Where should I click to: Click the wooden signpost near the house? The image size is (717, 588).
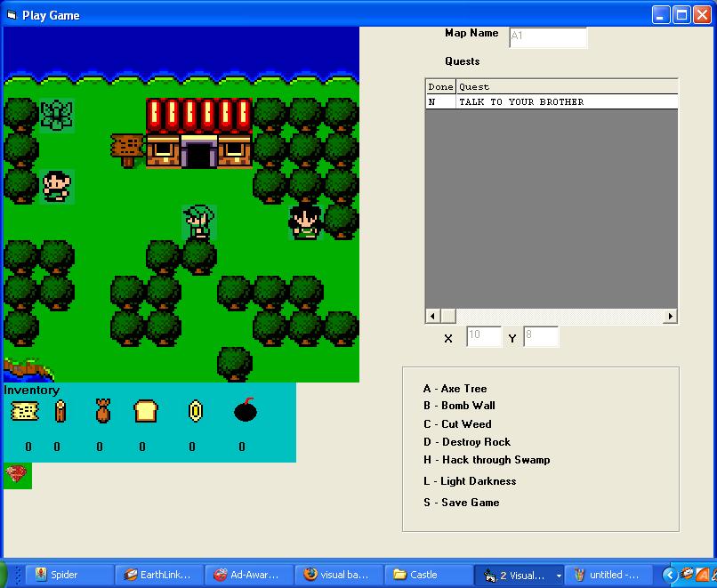tap(127, 149)
